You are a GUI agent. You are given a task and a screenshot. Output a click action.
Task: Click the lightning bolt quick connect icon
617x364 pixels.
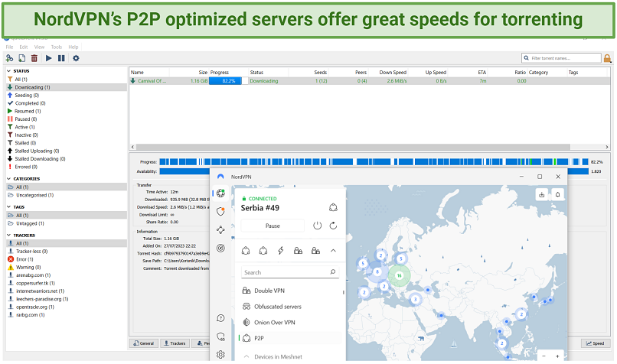[x=281, y=250]
